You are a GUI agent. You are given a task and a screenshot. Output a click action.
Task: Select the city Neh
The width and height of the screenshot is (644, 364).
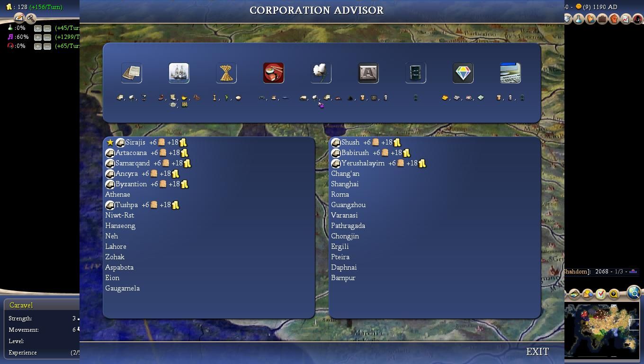point(112,236)
